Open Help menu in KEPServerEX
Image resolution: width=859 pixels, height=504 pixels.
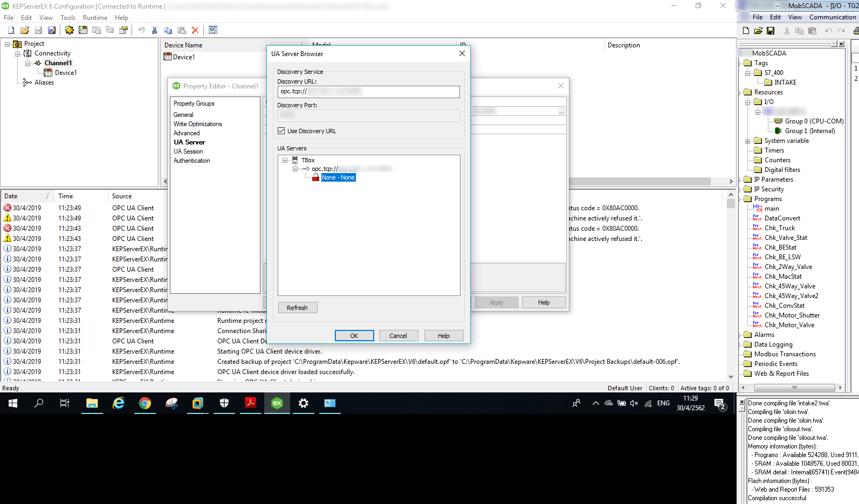(121, 18)
